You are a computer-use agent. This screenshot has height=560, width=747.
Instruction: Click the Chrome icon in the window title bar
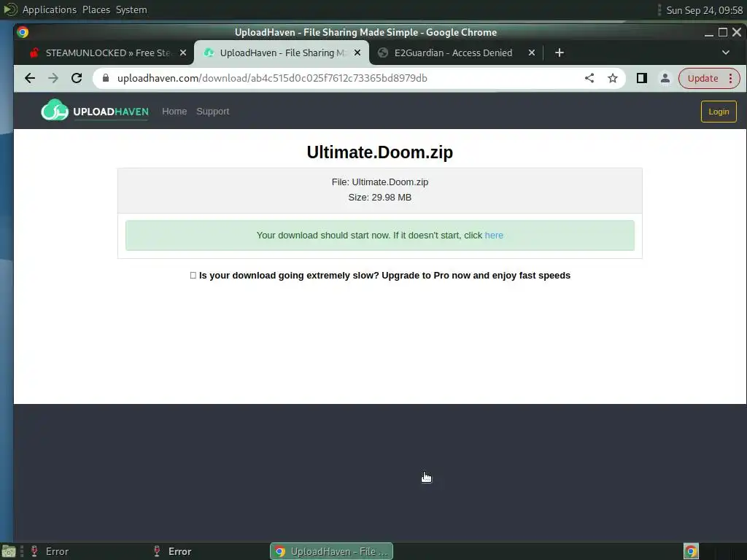pos(23,32)
